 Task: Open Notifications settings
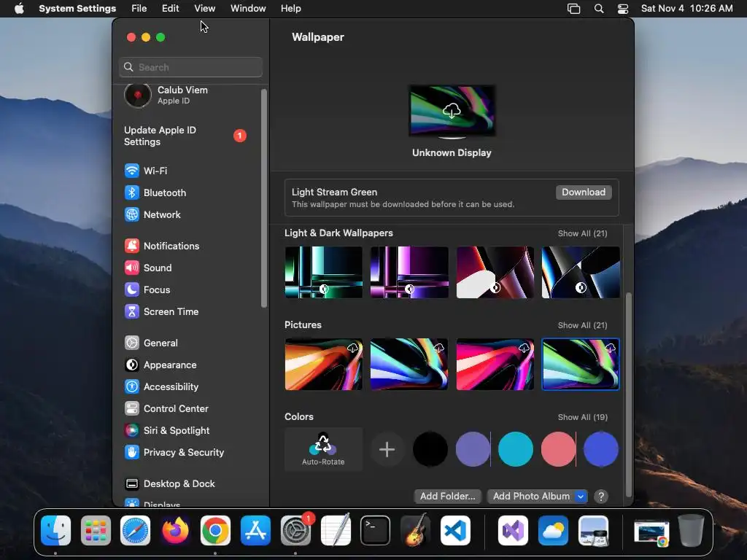[162, 246]
